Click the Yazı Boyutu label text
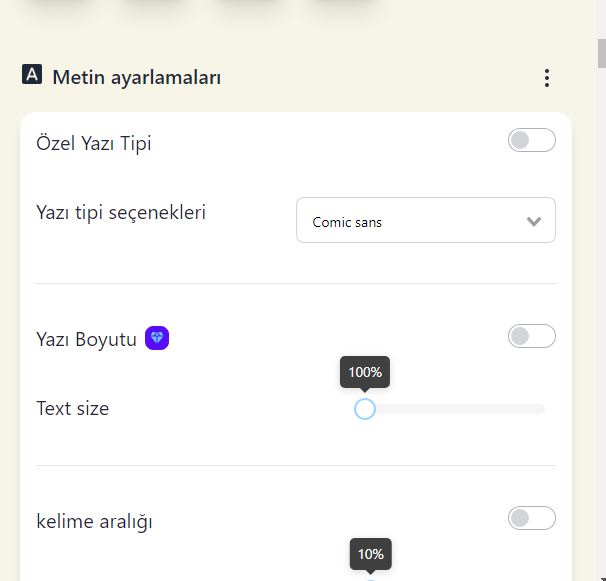Viewport: 606px width, 581px height. [x=87, y=339]
